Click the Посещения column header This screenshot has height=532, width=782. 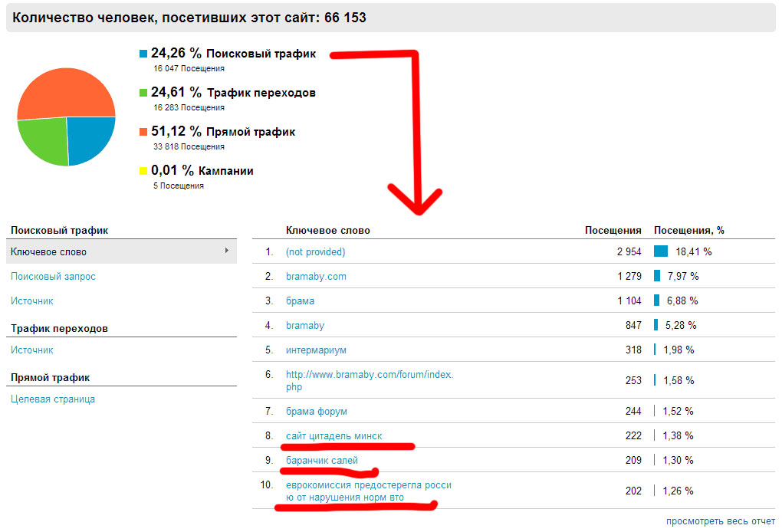pyautogui.click(x=613, y=230)
